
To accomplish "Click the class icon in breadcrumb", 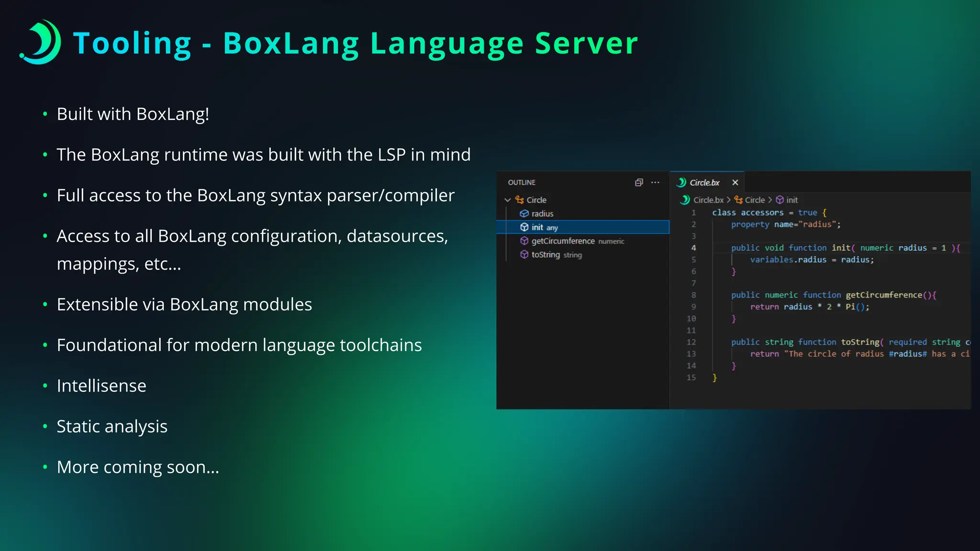I will [x=738, y=200].
